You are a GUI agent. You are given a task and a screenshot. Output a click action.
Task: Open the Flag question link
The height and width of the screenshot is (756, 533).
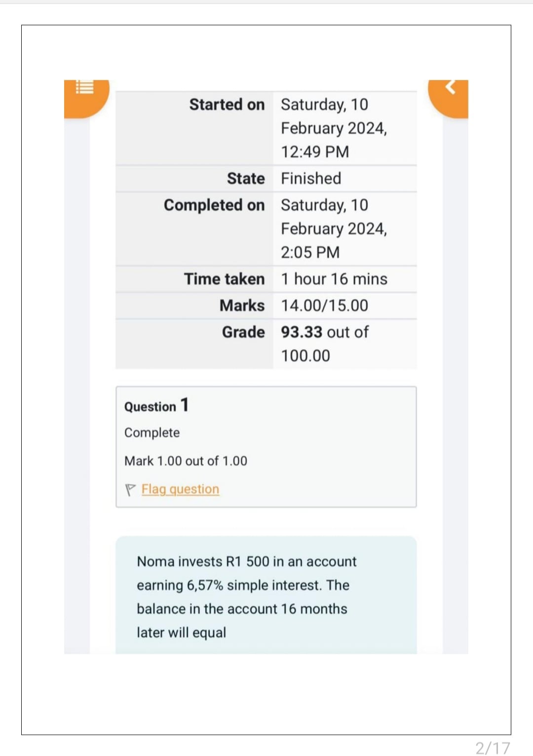point(180,489)
